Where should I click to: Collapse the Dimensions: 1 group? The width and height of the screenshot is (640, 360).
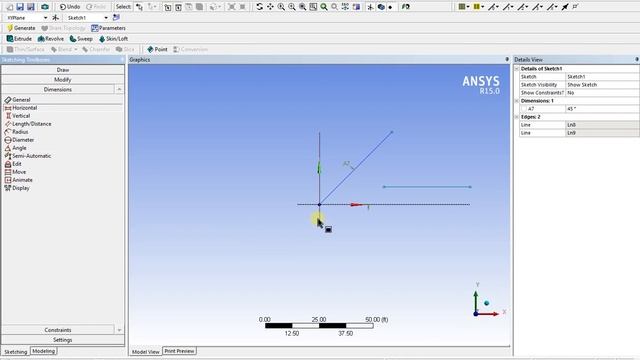point(517,101)
